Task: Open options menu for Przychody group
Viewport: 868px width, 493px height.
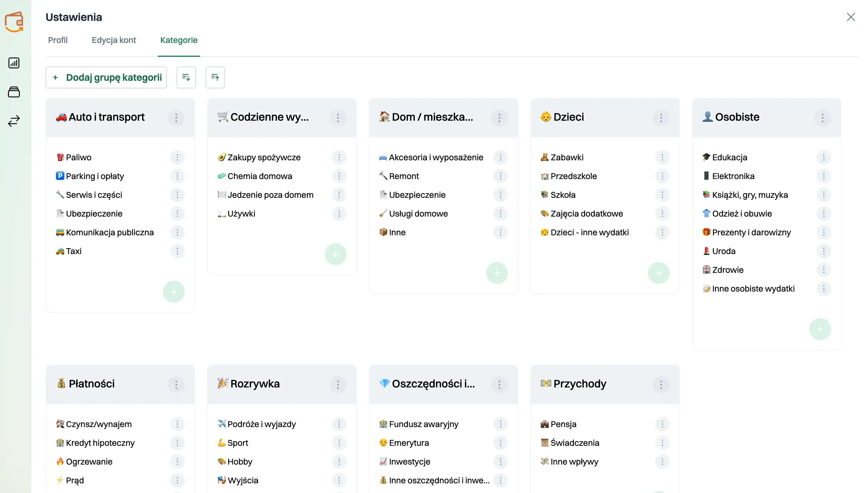Action: tap(661, 385)
